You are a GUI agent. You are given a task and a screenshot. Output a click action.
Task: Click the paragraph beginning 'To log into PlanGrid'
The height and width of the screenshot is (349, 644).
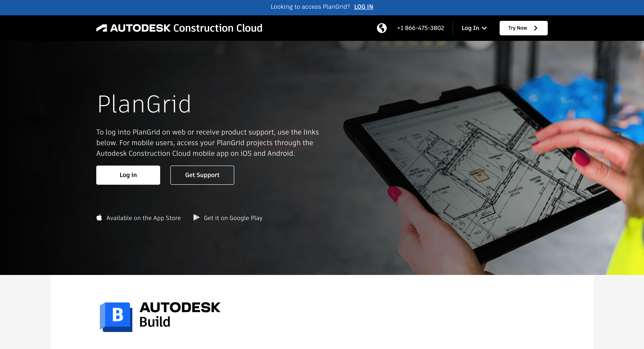click(207, 143)
